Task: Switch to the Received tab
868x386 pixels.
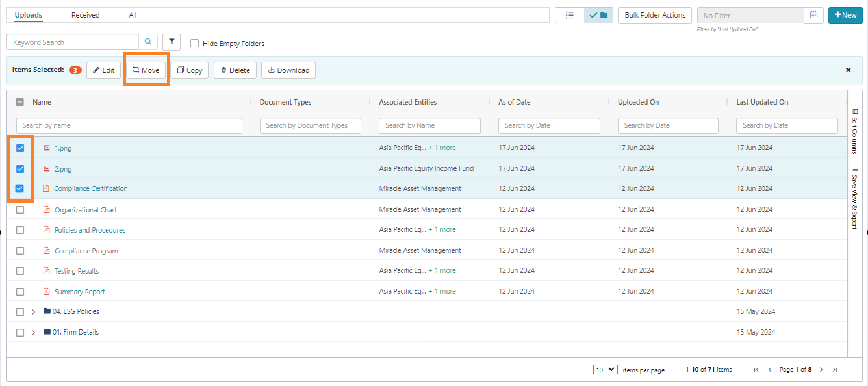Action: (x=86, y=15)
